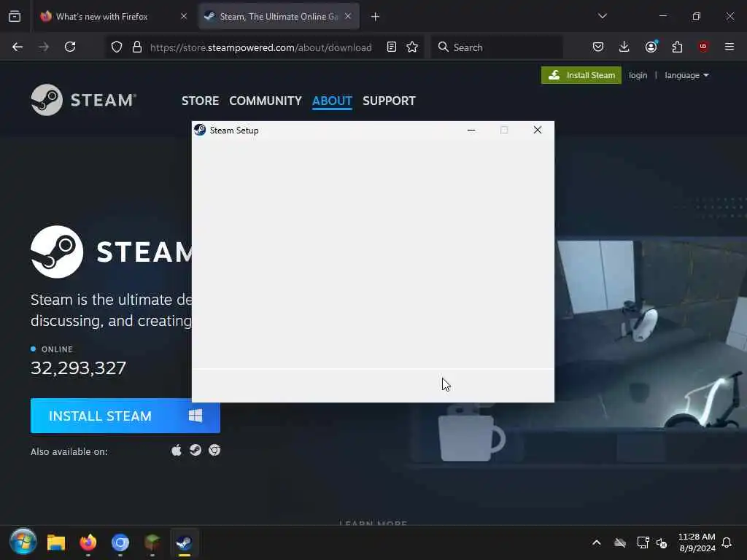Click the site security padlock icon
This screenshot has height=560, width=747.
pyautogui.click(x=137, y=47)
